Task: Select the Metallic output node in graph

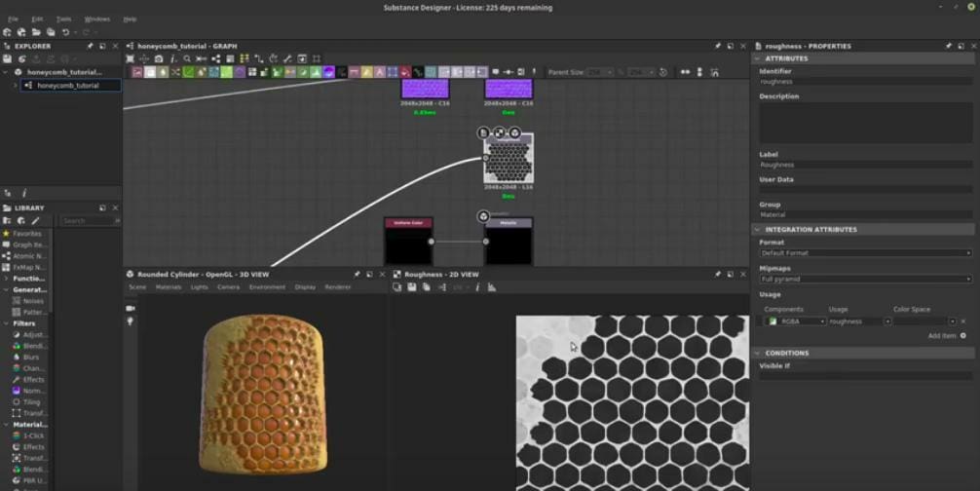Action: point(509,242)
